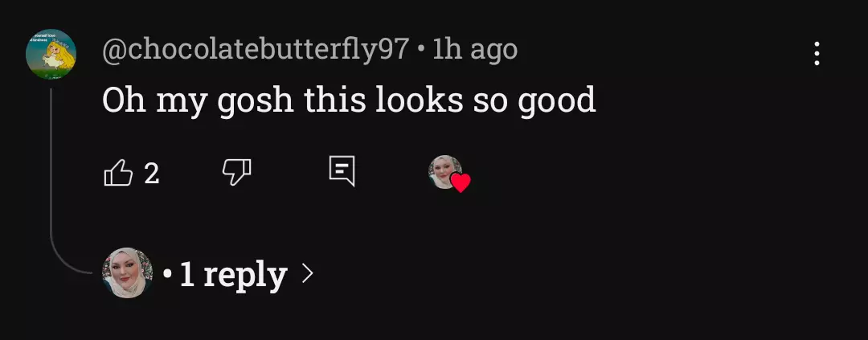Viewport: 868px width, 340px height.
Task: Click the reply speech-bubble icon
Action: [342, 171]
